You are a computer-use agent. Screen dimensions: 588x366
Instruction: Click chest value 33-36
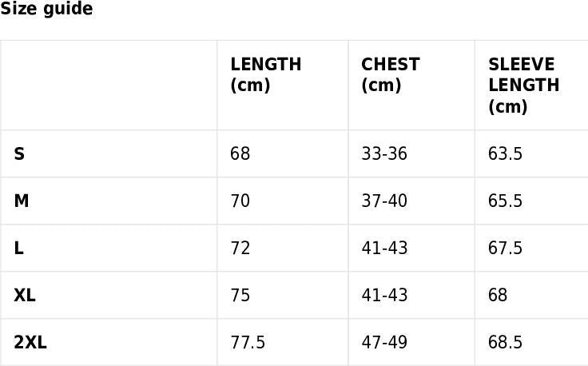384,153
